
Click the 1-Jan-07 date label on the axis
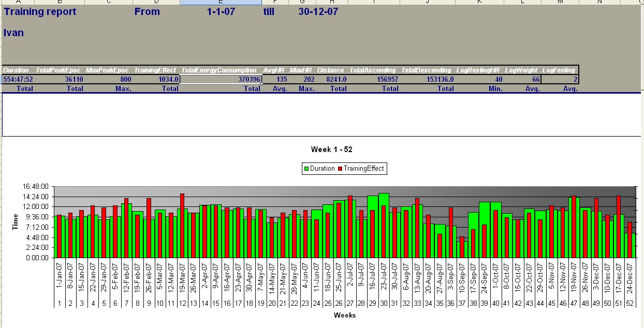tap(60, 278)
